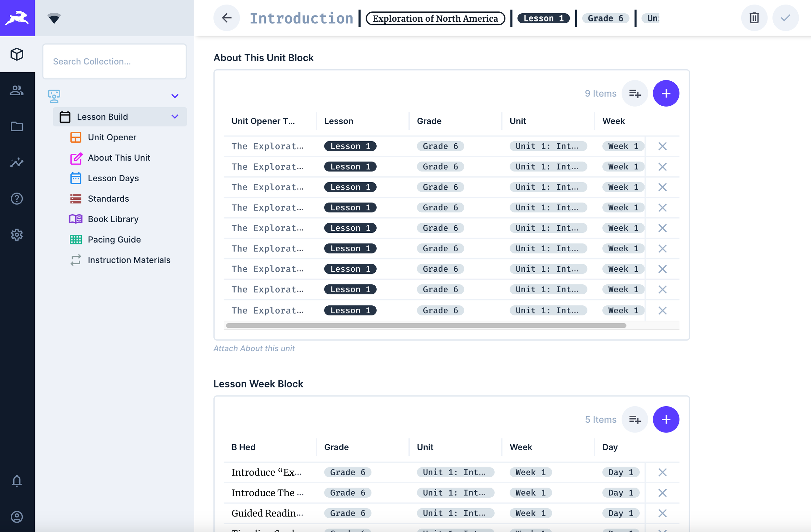The image size is (811, 532).
Task: Open the third The Explorat... entry
Action: point(268,187)
